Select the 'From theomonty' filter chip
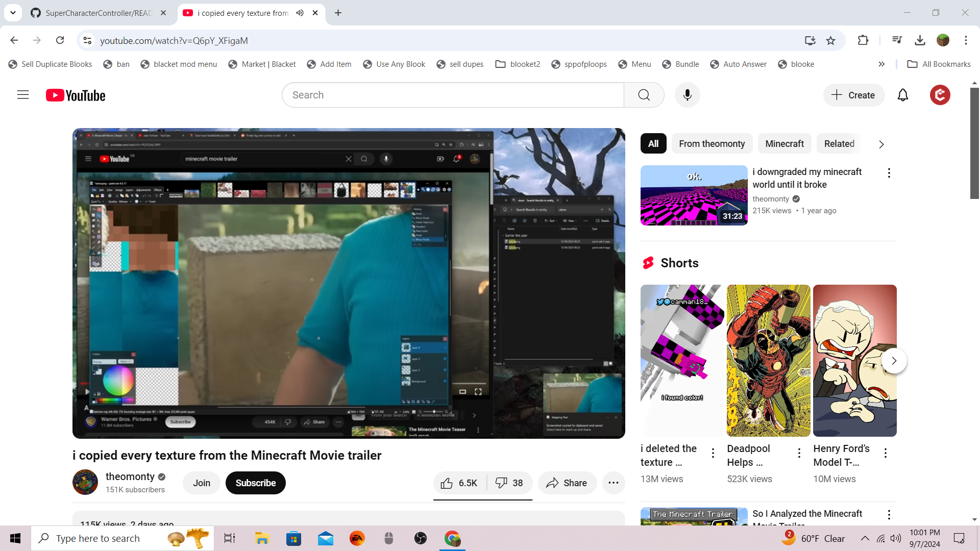This screenshot has height=551, width=980. pos(712,144)
